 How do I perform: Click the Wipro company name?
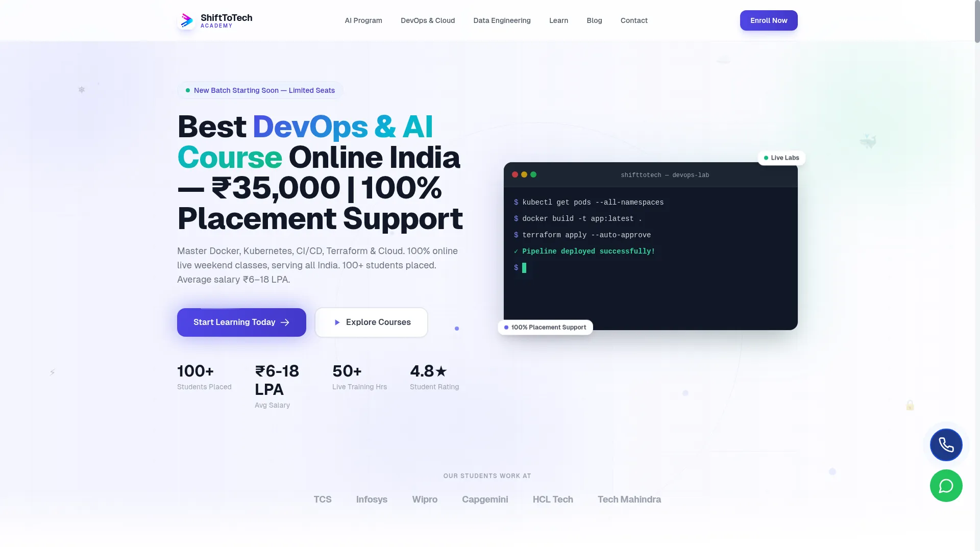coord(425,499)
